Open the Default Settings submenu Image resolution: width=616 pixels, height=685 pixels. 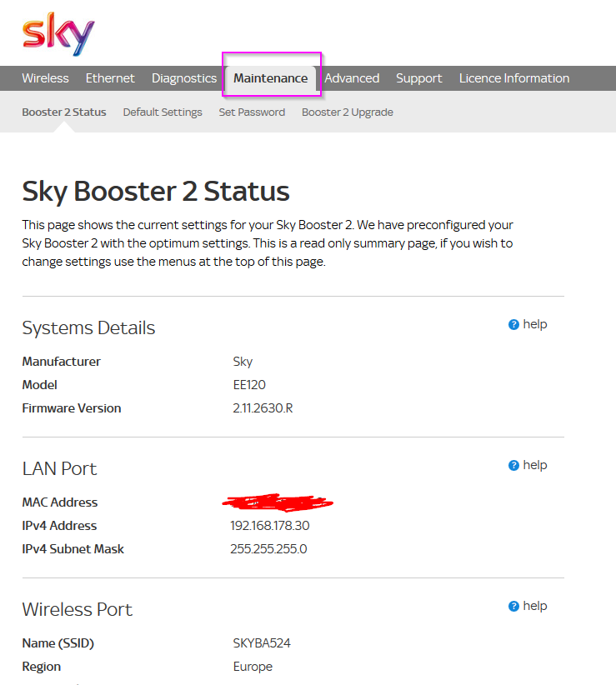[x=163, y=112]
